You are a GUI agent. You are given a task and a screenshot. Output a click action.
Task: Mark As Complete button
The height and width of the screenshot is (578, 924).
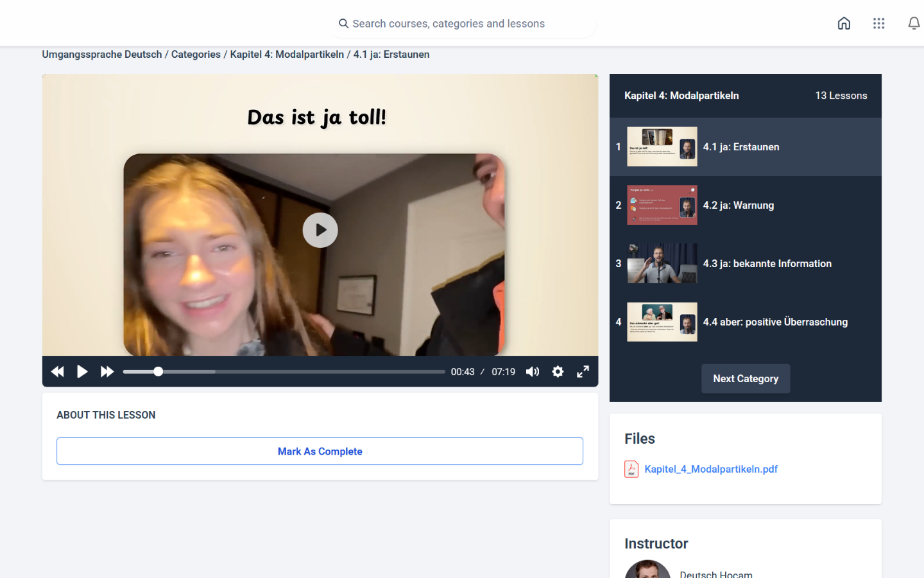[320, 451]
